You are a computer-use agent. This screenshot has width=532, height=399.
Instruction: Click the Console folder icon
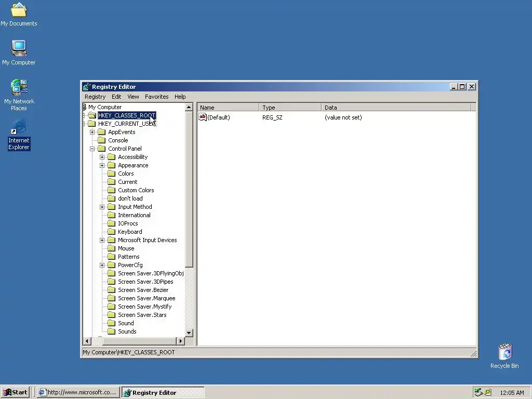point(102,140)
